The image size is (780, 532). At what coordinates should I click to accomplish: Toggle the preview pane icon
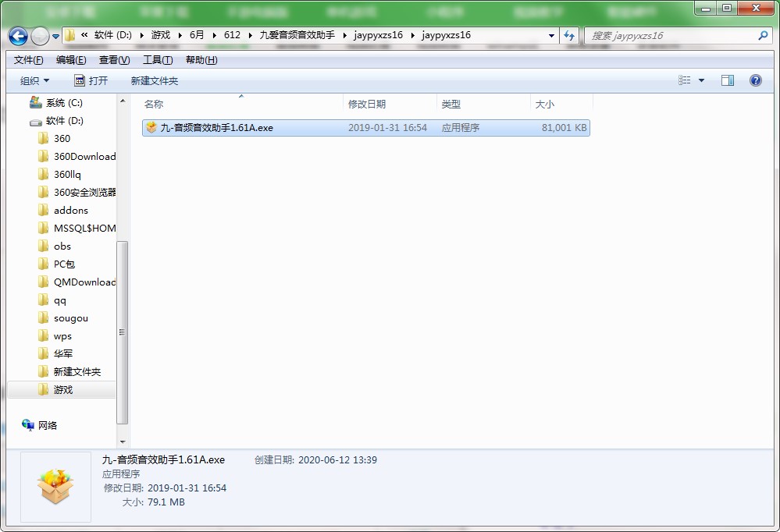[727, 80]
